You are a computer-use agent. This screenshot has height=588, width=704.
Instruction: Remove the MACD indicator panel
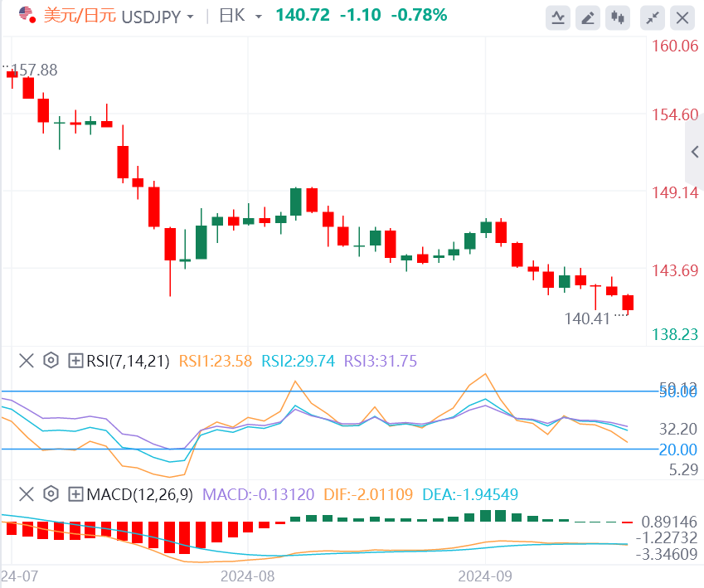pyautogui.click(x=27, y=494)
